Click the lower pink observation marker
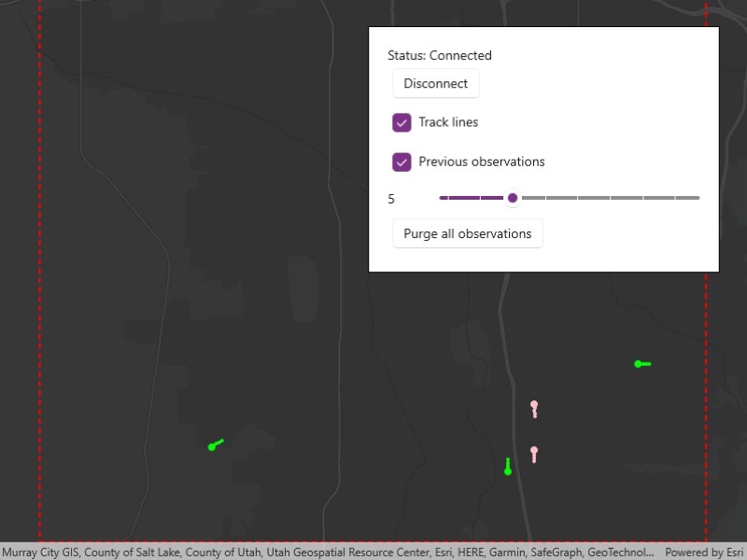The width and height of the screenshot is (747, 560). 534,454
